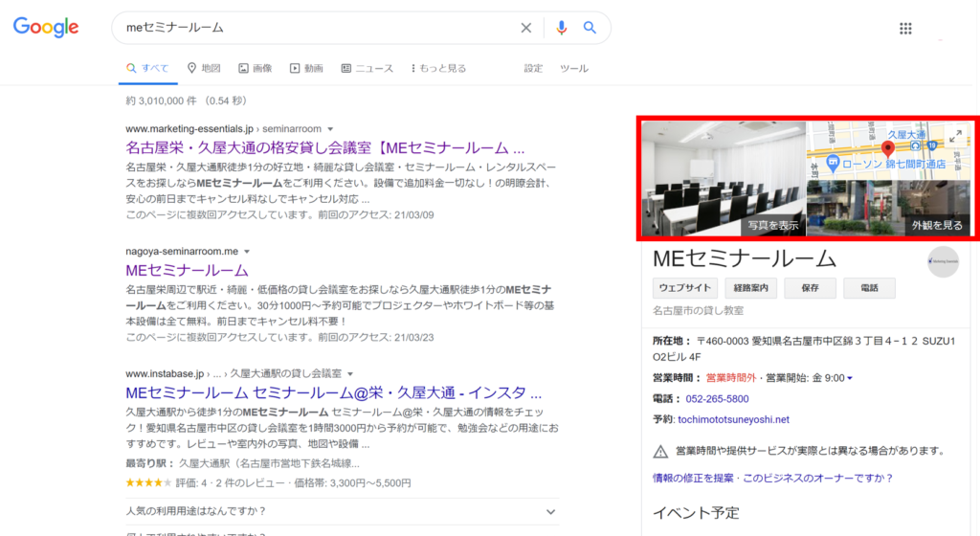
Task: Open tochimototsuneyoshi.net booking link
Action: pyautogui.click(x=733, y=419)
